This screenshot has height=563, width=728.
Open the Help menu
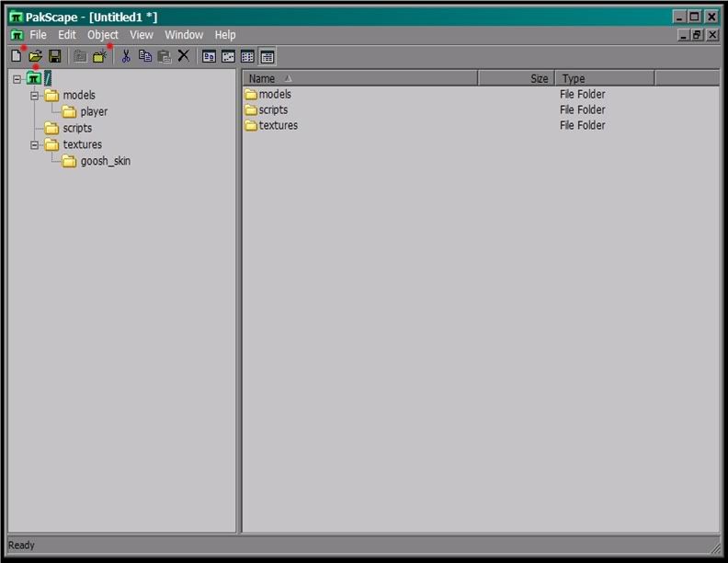click(x=224, y=35)
